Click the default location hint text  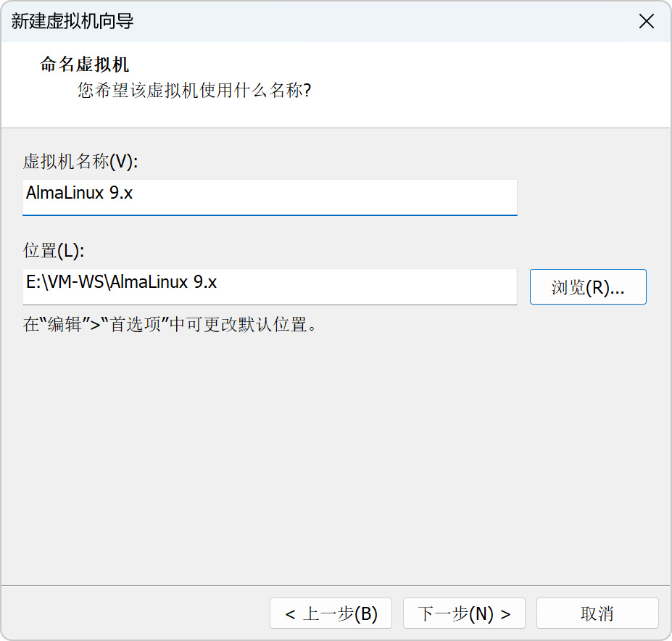pyautogui.click(x=170, y=325)
